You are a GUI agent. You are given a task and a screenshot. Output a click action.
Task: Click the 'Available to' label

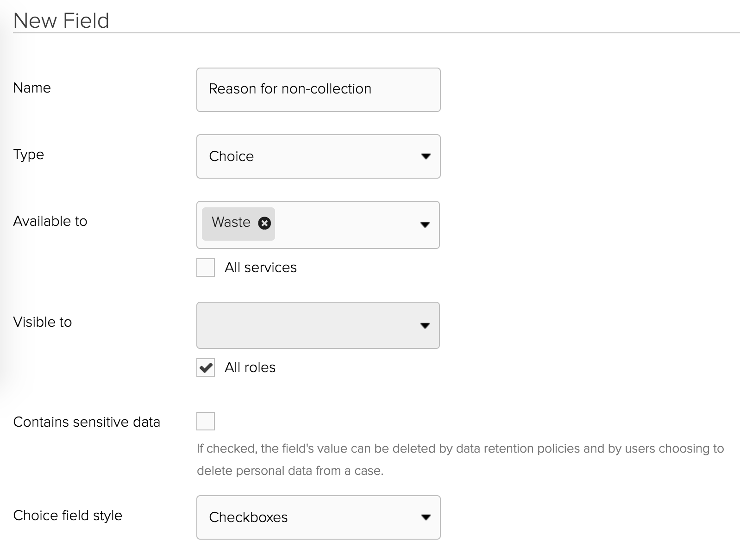pos(50,221)
